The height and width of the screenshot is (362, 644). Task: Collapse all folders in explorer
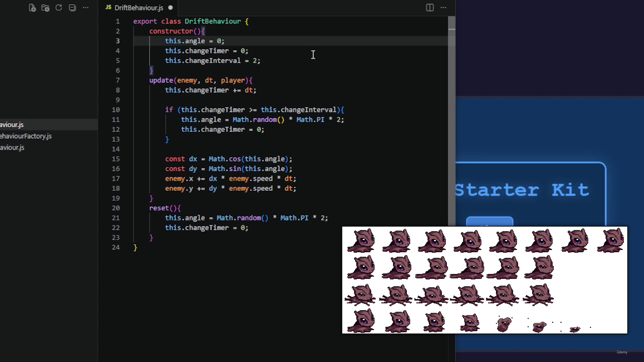point(72,8)
